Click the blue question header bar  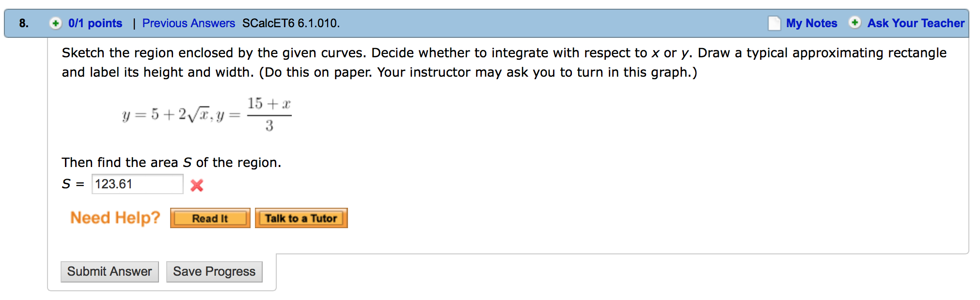point(487,23)
